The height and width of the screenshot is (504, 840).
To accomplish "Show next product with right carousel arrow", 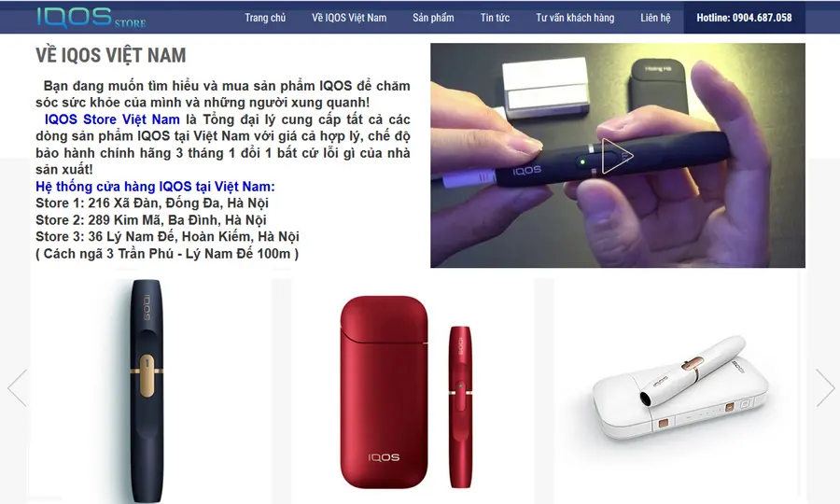I will point(825,387).
